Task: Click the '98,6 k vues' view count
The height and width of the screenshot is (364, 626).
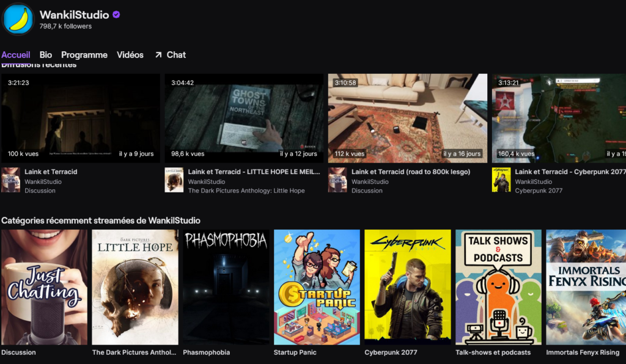Action: tap(188, 154)
